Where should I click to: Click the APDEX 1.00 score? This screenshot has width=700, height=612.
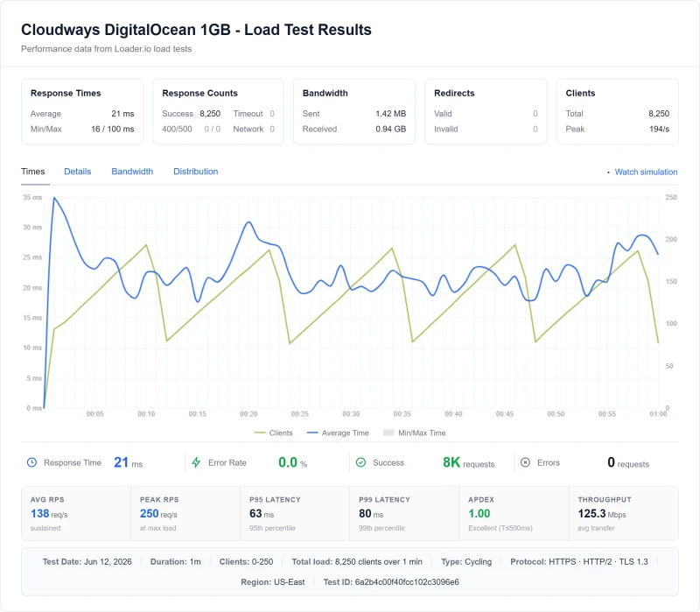tap(479, 514)
